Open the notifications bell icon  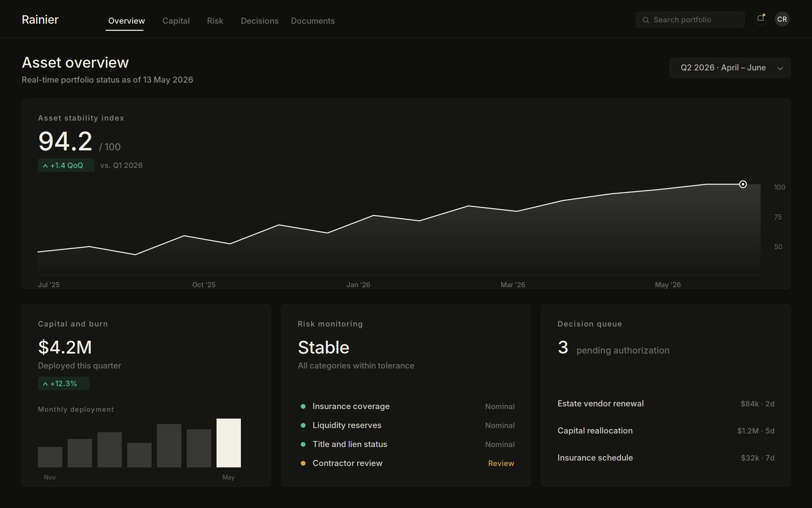761,19
